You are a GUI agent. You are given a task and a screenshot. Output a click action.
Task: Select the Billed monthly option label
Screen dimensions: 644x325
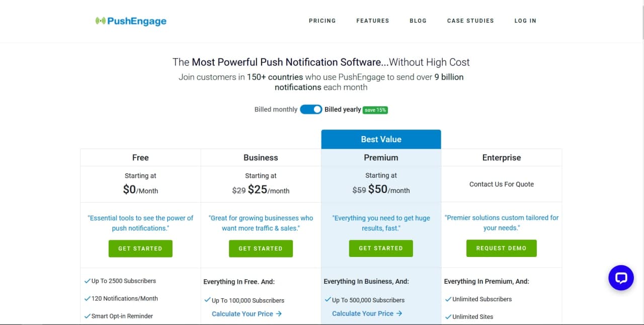276,109
